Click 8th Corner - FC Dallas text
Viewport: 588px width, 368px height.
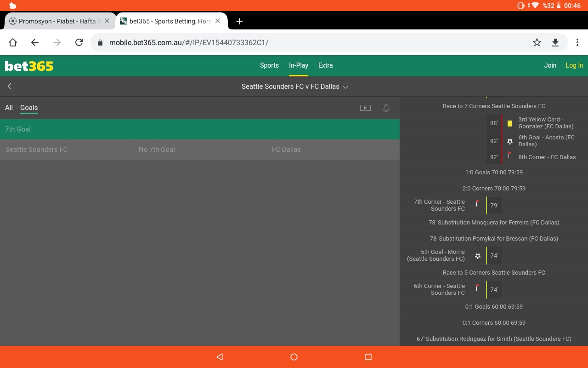(547, 157)
